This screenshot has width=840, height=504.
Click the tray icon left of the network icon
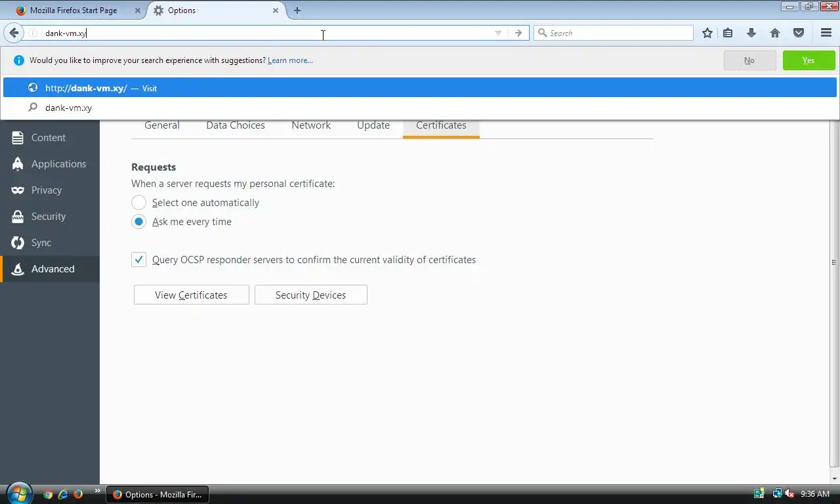pos(759,493)
